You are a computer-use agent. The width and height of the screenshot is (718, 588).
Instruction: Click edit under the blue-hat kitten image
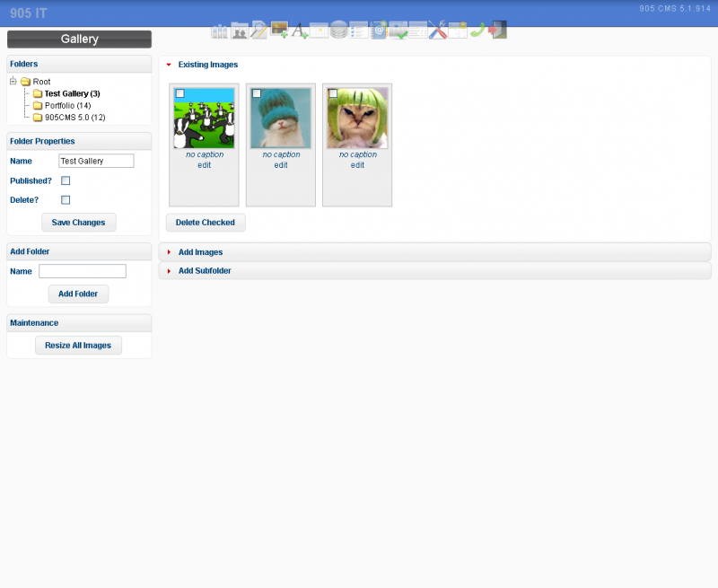281,165
